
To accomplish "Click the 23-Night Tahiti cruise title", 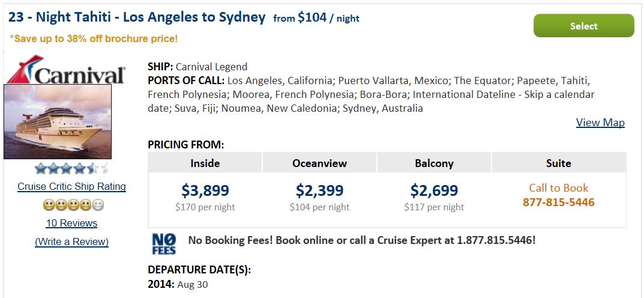I will 137,17.
